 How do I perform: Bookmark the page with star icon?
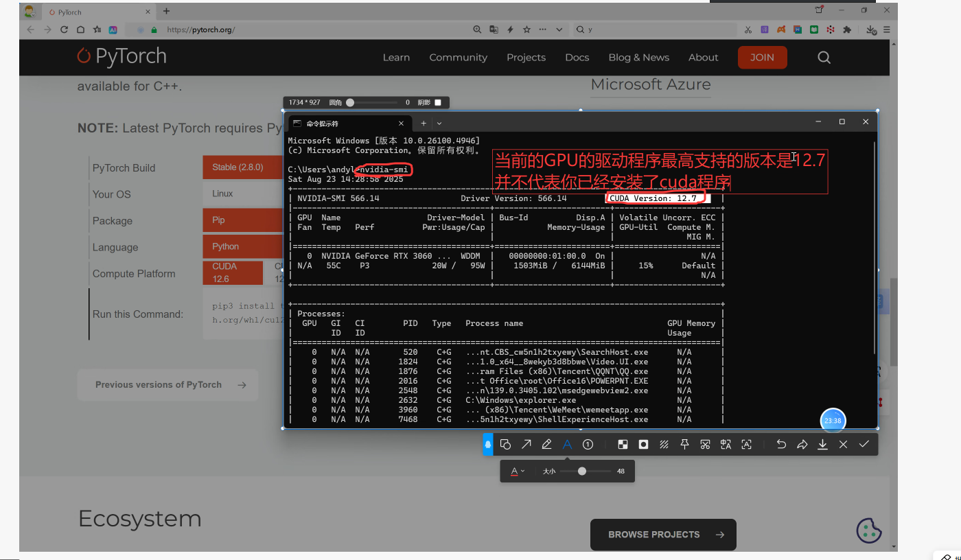[x=526, y=30]
